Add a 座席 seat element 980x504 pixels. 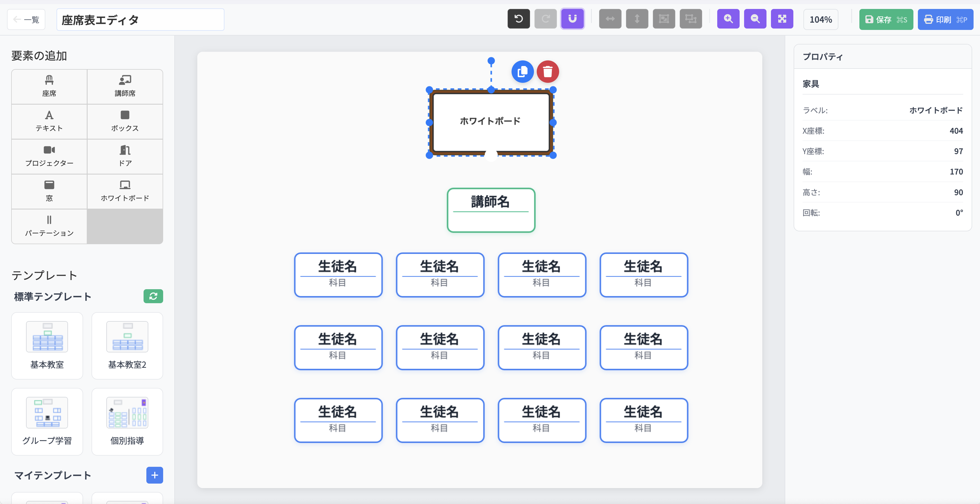(49, 87)
